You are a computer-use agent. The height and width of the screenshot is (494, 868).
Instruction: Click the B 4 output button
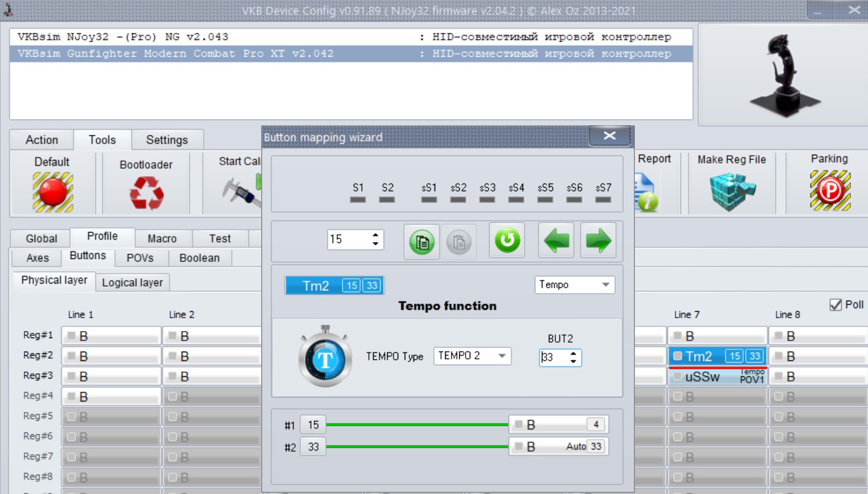(x=559, y=424)
